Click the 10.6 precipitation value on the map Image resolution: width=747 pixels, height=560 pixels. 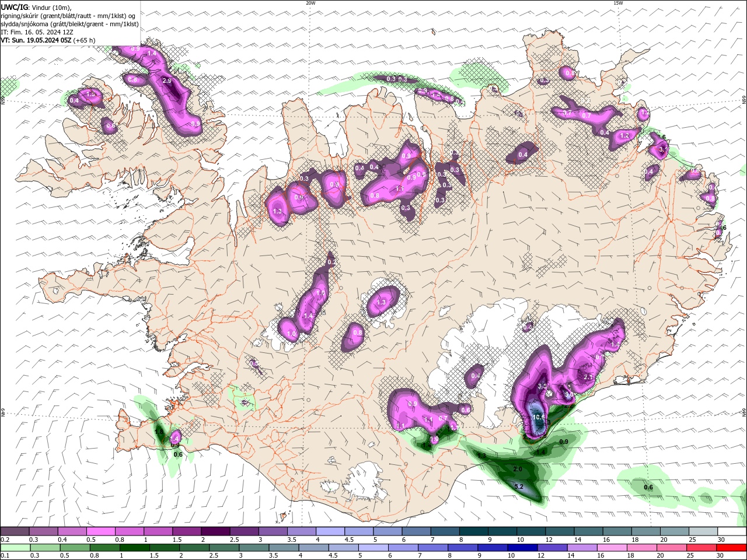[x=539, y=417]
